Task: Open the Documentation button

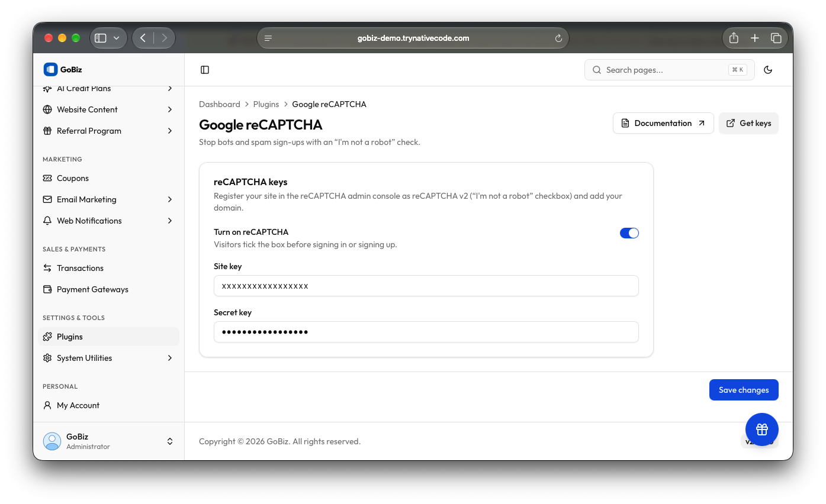Action: coord(663,123)
